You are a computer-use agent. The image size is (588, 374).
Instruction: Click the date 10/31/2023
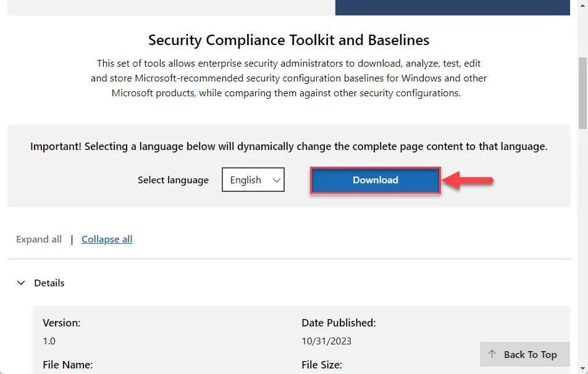pos(326,341)
